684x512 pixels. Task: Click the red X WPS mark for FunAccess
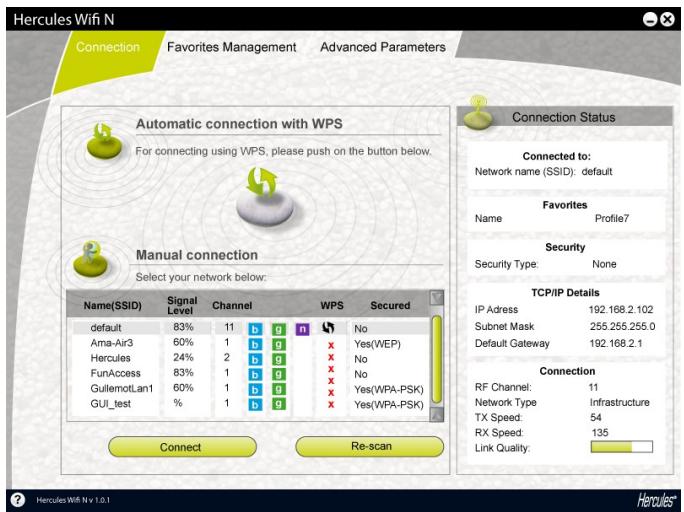pyautogui.click(x=331, y=369)
